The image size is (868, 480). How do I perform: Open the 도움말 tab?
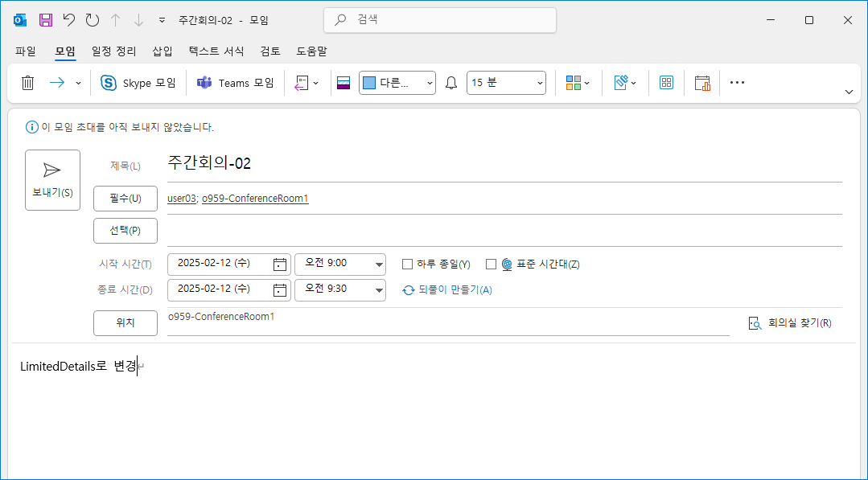(311, 51)
